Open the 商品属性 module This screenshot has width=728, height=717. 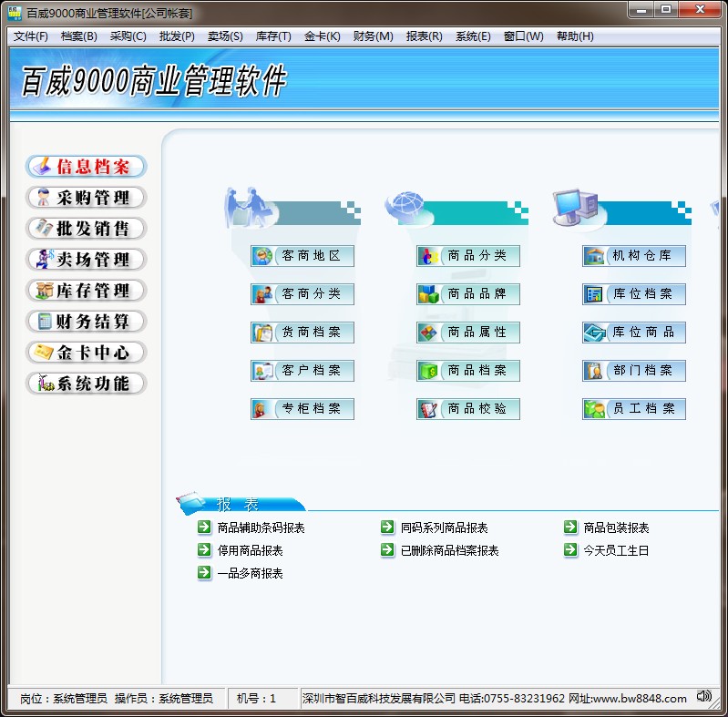tap(468, 333)
